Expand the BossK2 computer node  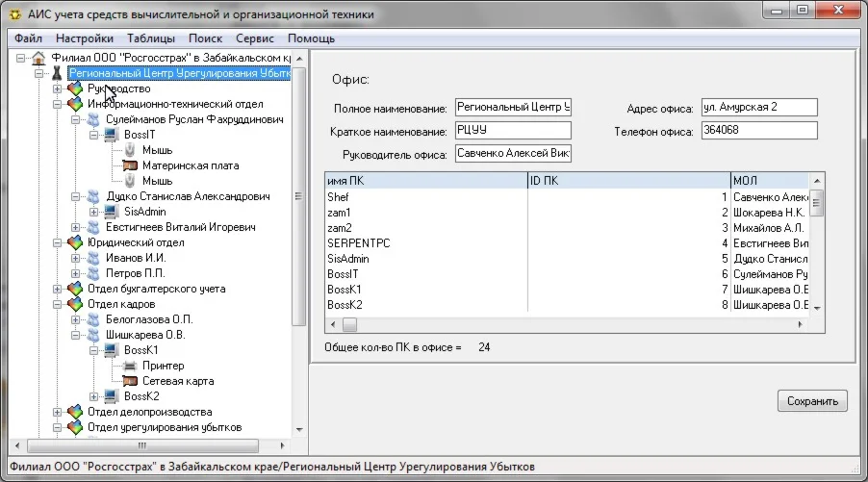93,396
